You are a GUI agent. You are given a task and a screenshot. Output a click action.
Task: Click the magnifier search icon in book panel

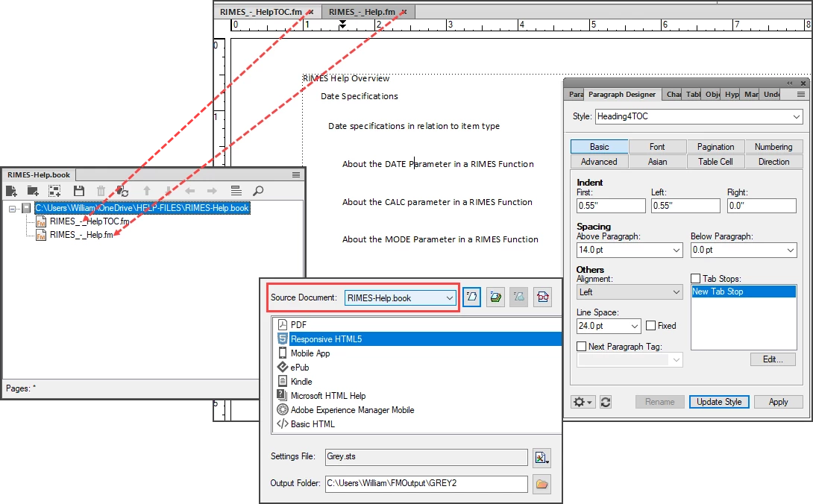click(x=257, y=191)
